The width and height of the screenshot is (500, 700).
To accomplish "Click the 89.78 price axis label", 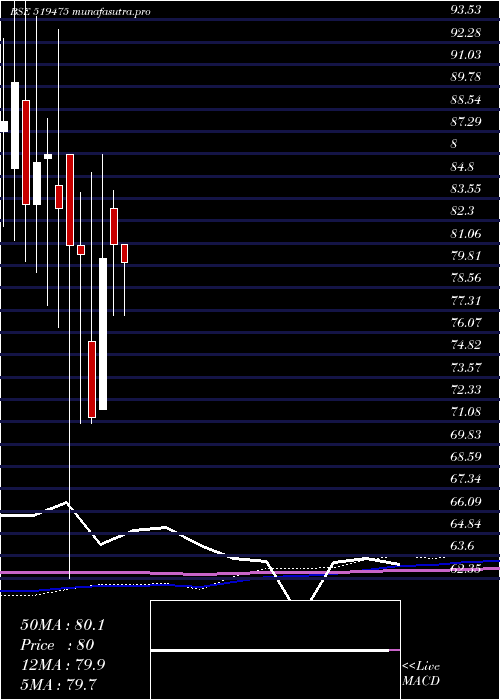I will tap(466, 77).
